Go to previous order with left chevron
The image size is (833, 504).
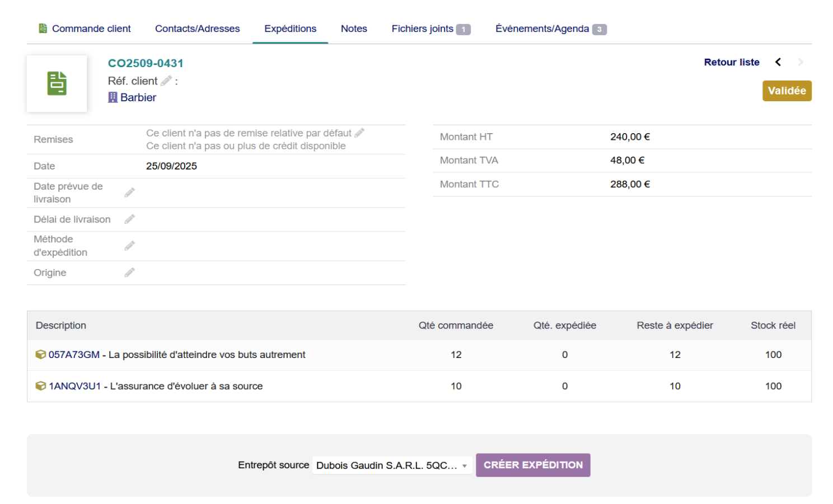point(778,62)
